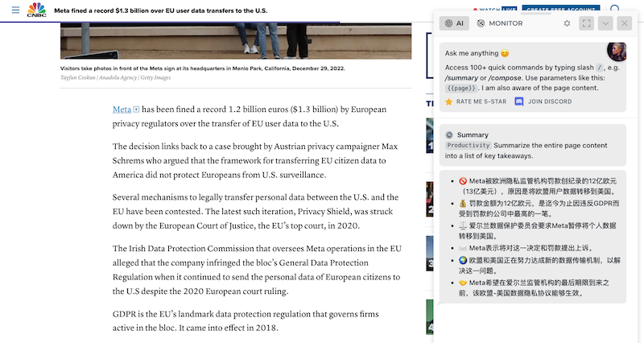This screenshot has width=644, height=343.
Task: Click the 'Ask me anything' text
Action: pyautogui.click(x=472, y=53)
